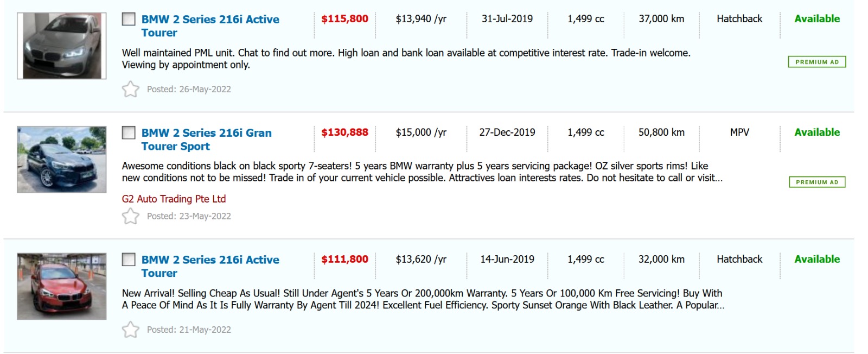The width and height of the screenshot is (868, 354).
Task: Tick checkbox for $111,800 BMW 216i Active Tourer
Action: point(129,260)
